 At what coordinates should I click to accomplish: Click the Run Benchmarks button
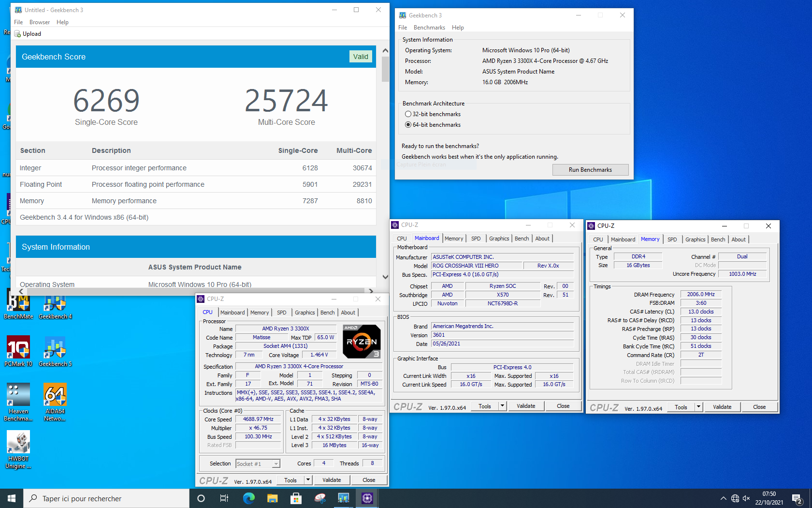(590, 170)
